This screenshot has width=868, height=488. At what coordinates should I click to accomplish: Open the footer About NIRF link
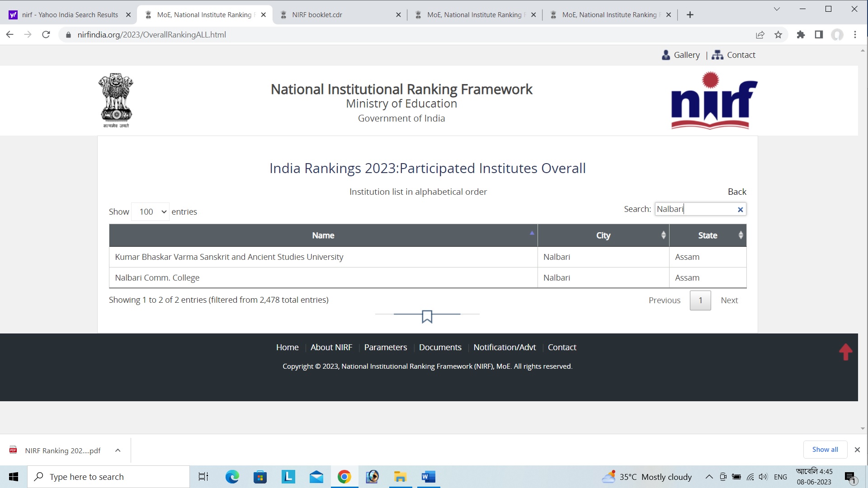click(331, 347)
